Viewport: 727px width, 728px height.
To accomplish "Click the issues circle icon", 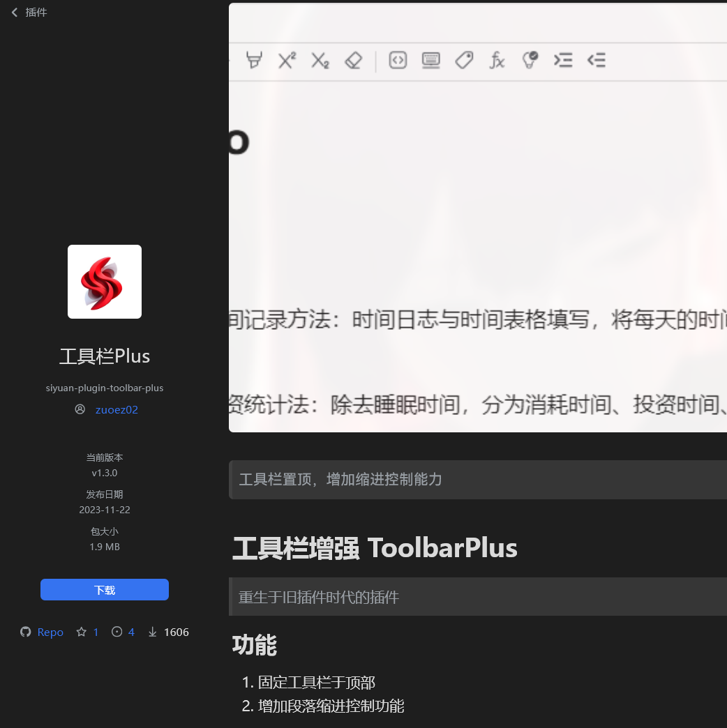I will (x=117, y=632).
